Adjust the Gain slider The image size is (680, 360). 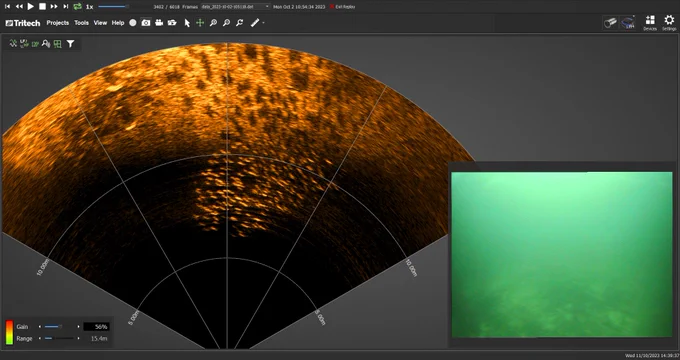(x=59, y=327)
